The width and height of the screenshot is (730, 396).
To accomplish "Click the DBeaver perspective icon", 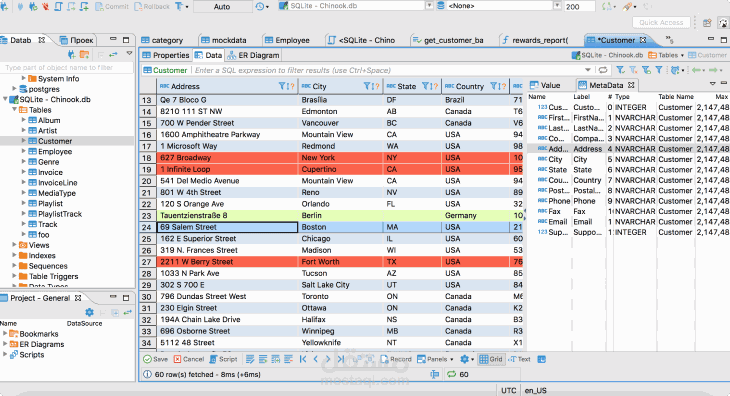I will (723, 22).
